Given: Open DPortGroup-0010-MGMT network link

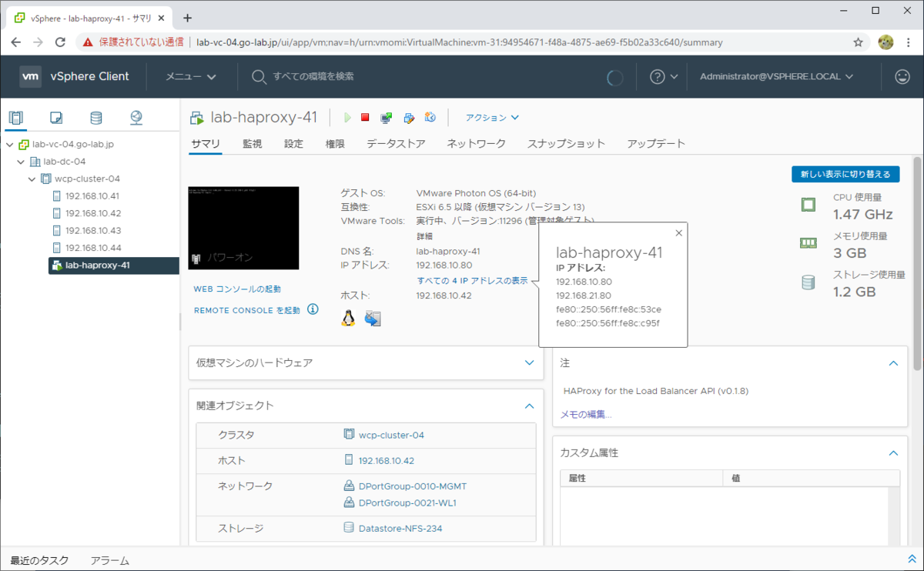Looking at the screenshot, I should (412, 486).
